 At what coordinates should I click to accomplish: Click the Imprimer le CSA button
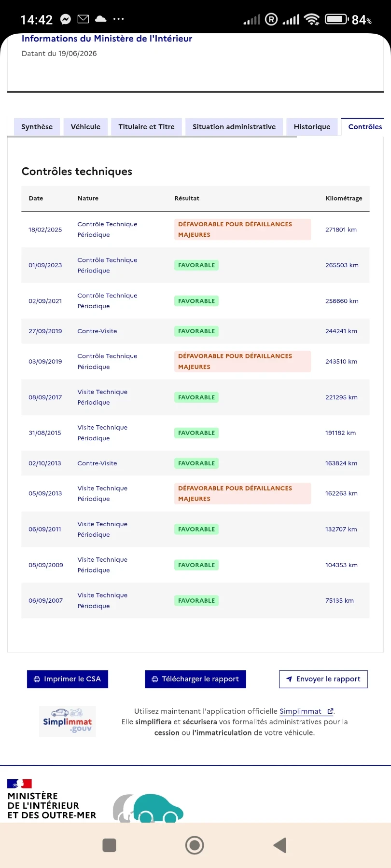[x=68, y=679]
